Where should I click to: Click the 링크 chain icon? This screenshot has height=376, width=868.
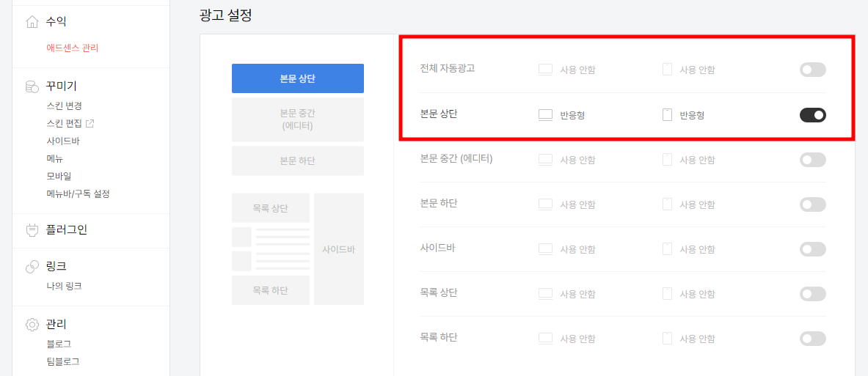(32, 266)
